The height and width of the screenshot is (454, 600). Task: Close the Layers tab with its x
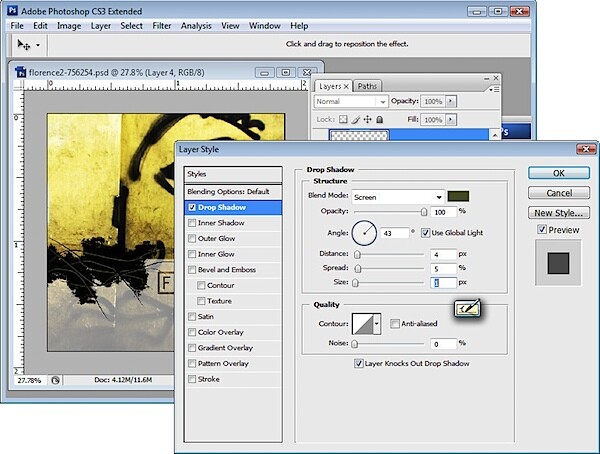[346, 87]
